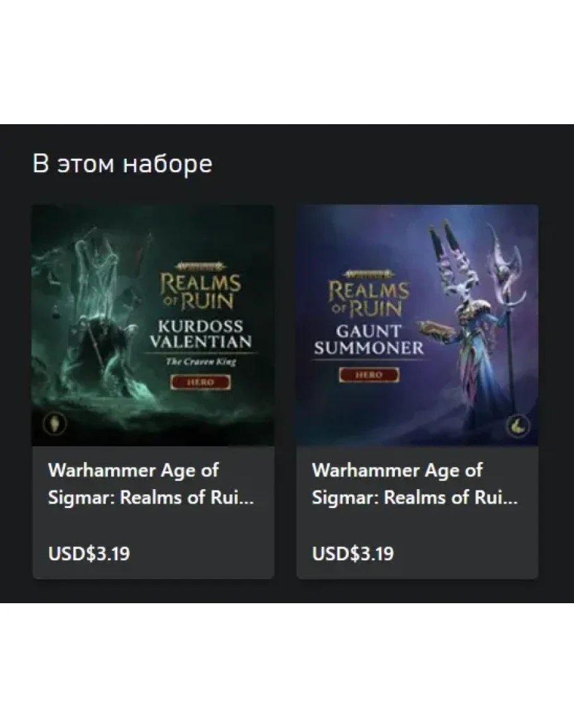Select the Kurdoss Valentian name text
The image size is (574, 728).
(x=201, y=334)
